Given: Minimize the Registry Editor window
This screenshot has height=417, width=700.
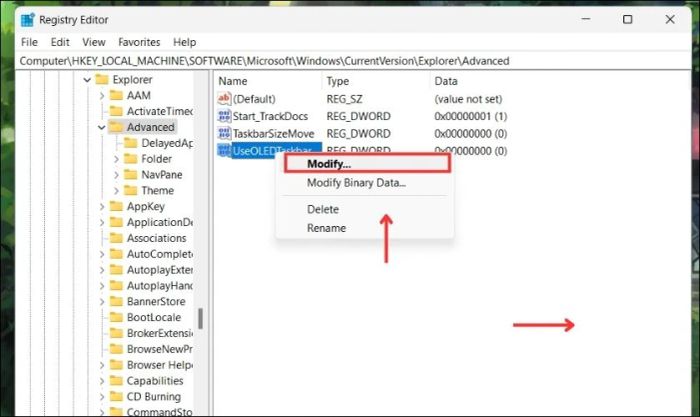Looking at the screenshot, I should click(x=586, y=19).
